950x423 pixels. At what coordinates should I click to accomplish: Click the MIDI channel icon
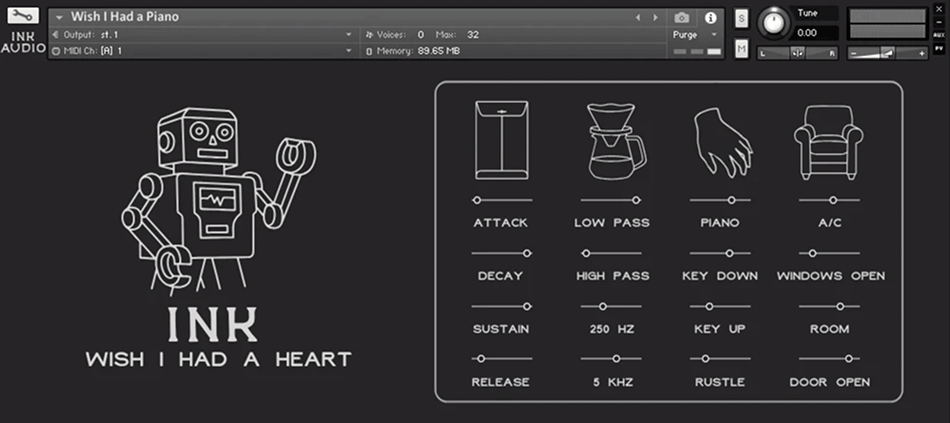click(x=57, y=52)
